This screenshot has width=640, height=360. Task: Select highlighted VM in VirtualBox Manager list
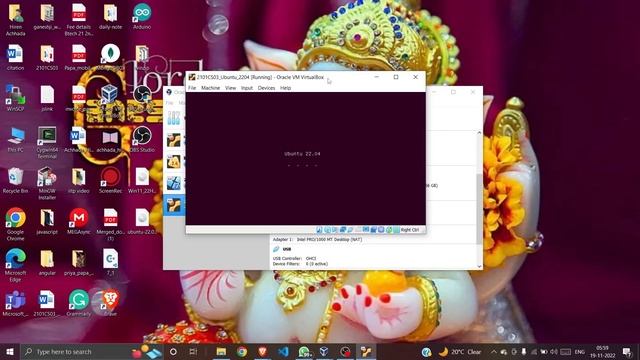[174, 204]
